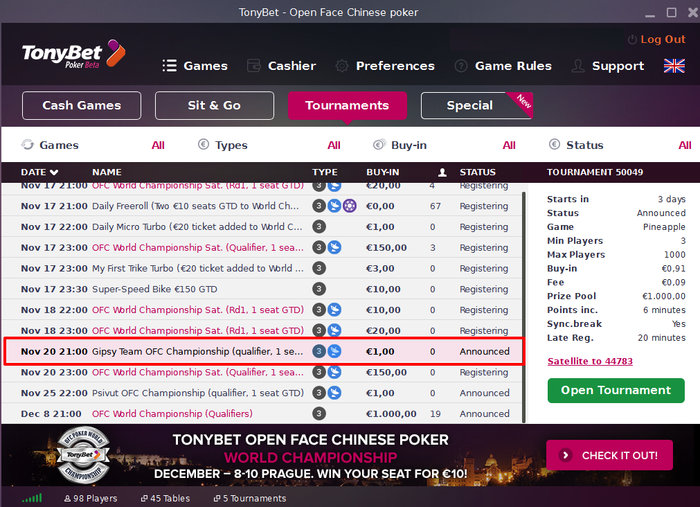Select Psivut OFC Championship row
Viewport: 700px width, 507px height.
[262, 393]
